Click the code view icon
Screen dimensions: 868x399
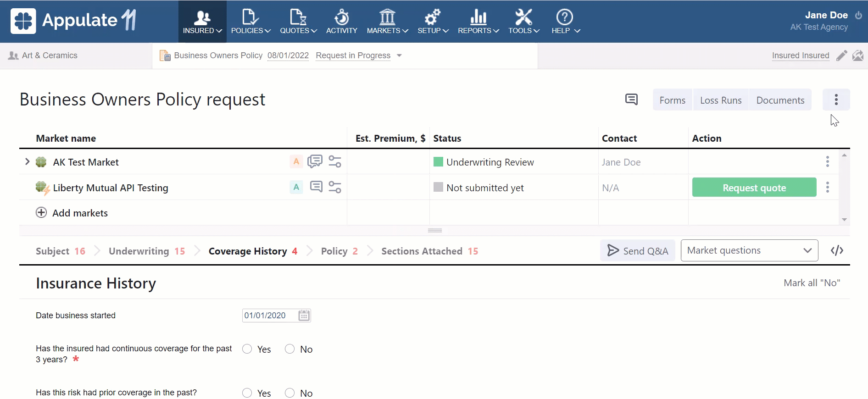[x=837, y=250]
